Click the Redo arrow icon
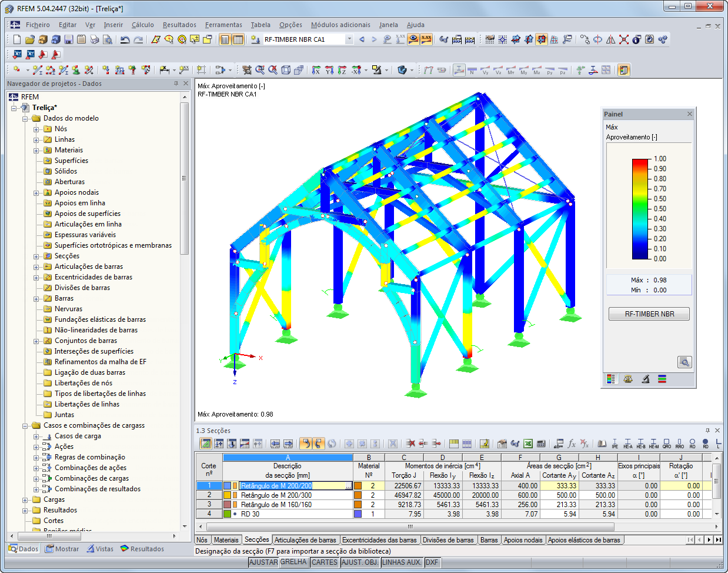728x573 pixels. click(138, 39)
